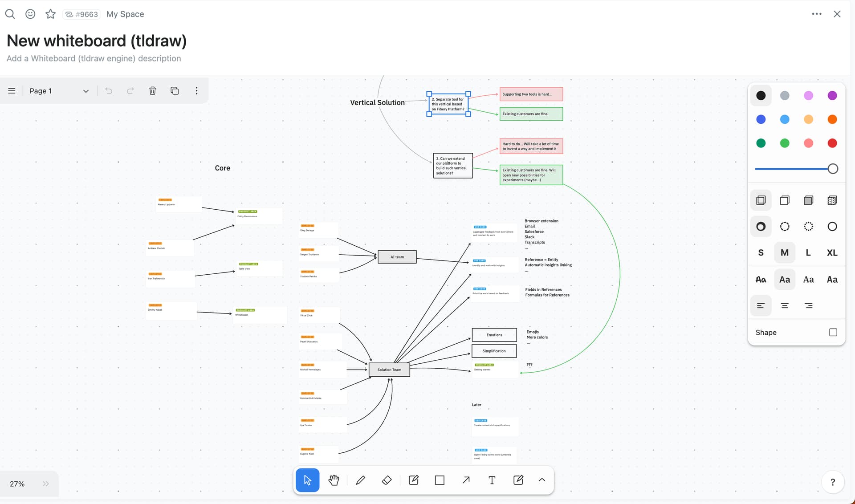
Task: Select the Arrow tool
Action: 466,480
